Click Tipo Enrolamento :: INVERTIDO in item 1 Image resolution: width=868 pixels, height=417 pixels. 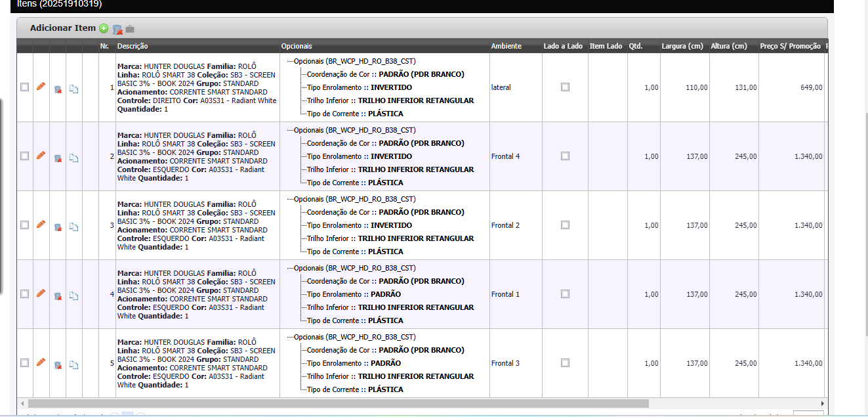click(360, 87)
